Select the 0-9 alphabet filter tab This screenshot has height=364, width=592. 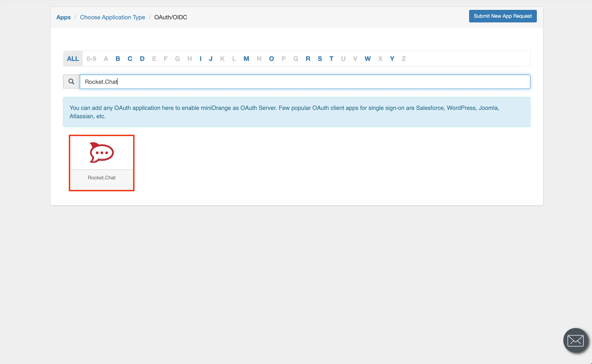coord(91,58)
